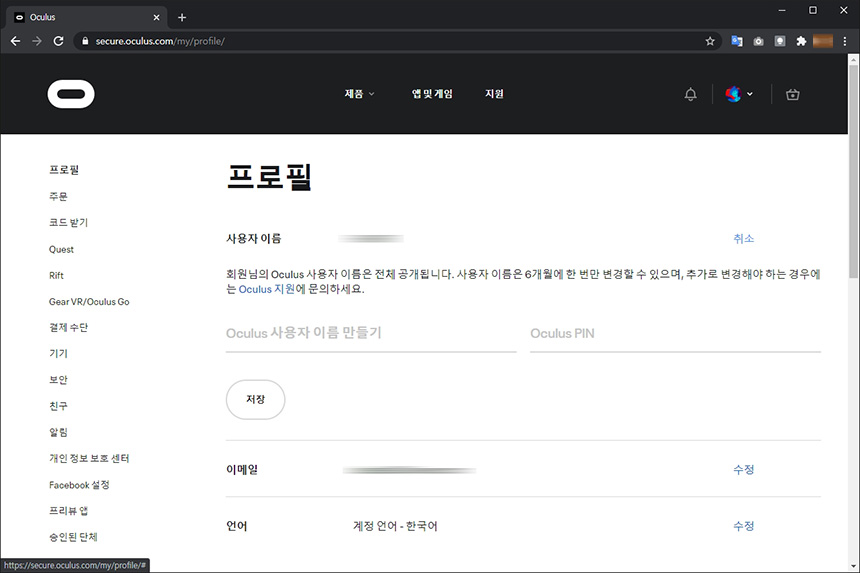The height and width of the screenshot is (573, 860).
Task: Open 개인 정보 보호 센터 in sidebar
Action: (x=89, y=458)
